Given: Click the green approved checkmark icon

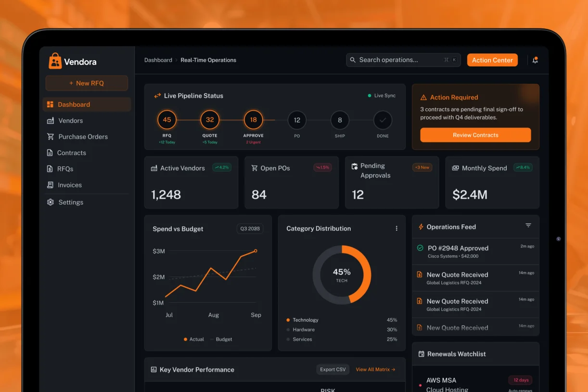Looking at the screenshot, I should 420,248.
